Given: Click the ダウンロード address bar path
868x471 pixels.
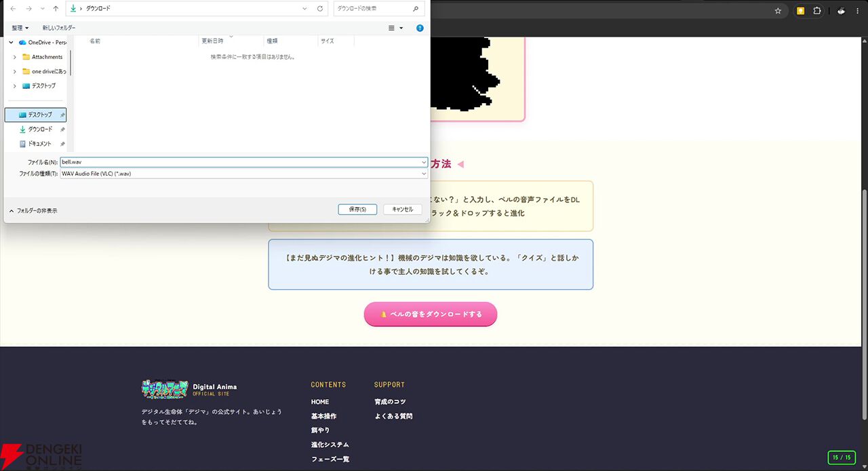Looking at the screenshot, I should [98, 9].
